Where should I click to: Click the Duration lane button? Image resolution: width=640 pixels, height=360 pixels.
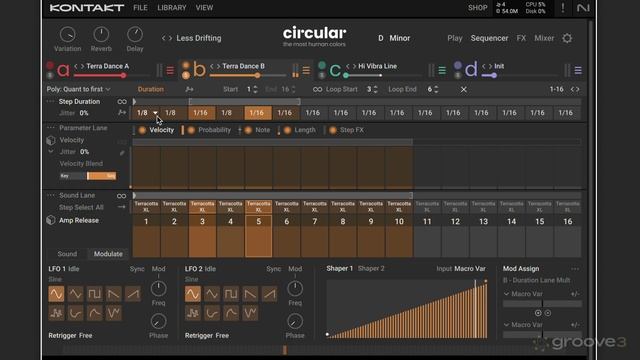[151, 89]
